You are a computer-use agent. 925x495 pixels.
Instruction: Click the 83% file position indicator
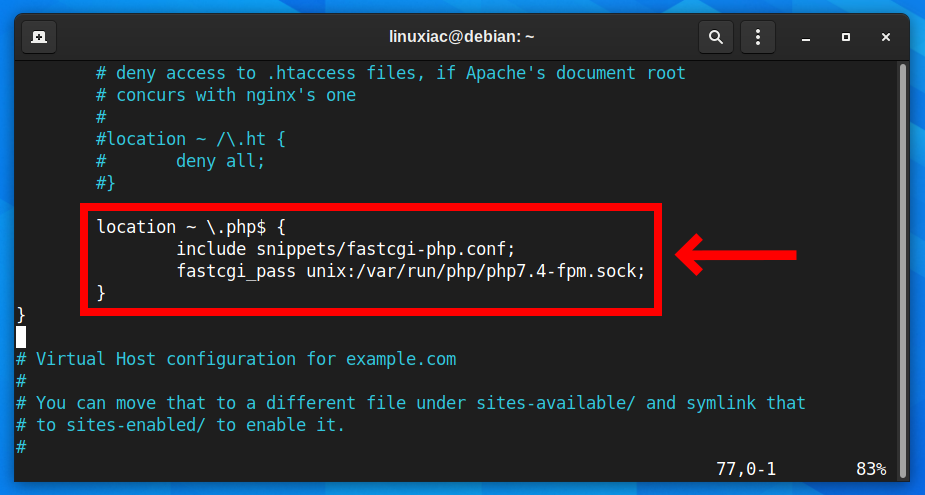click(x=871, y=469)
